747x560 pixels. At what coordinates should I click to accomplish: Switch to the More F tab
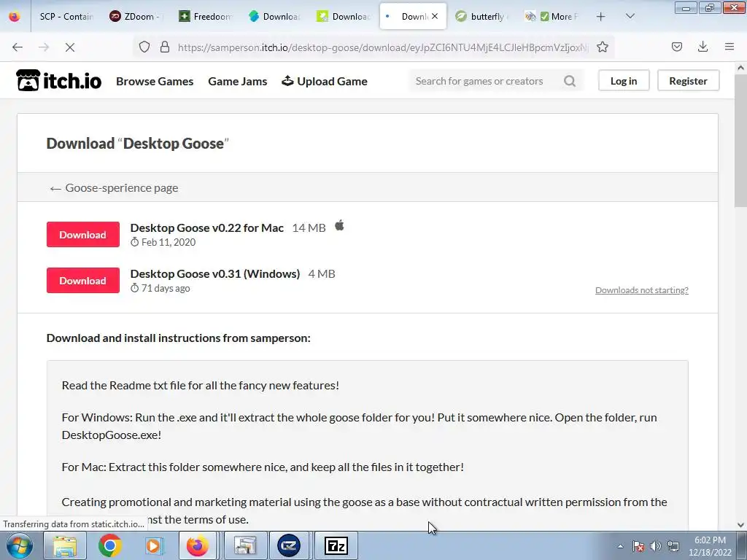[x=551, y=16]
